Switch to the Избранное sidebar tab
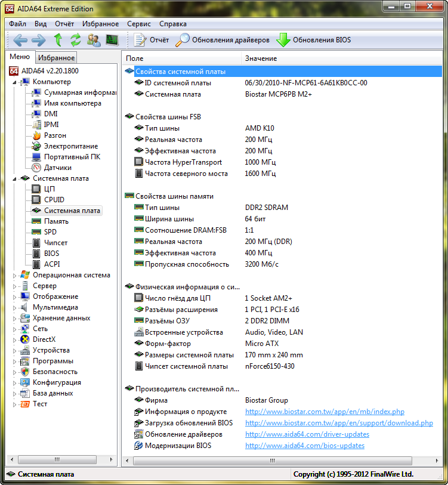The width and height of the screenshot is (448, 485). (x=56, y=58)
